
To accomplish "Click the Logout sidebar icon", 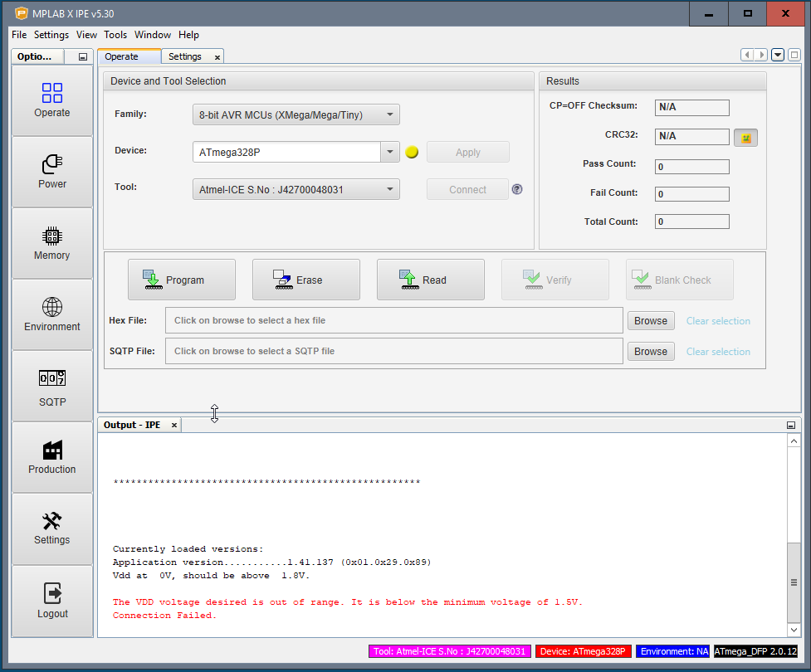I will [x=52, y=601].
